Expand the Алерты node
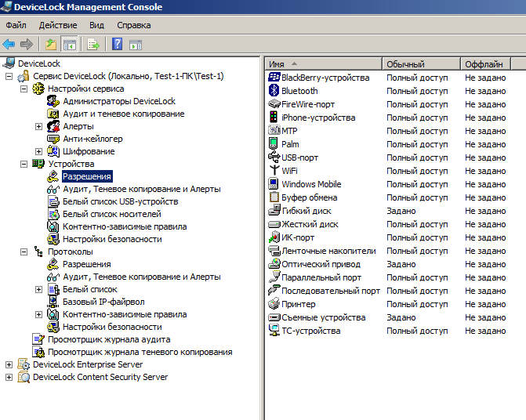526x420 pixels. (x=38, y=127)
